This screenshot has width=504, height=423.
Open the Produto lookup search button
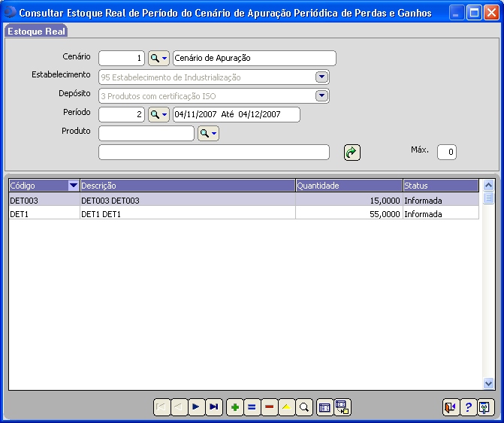(x=208, y=134)
